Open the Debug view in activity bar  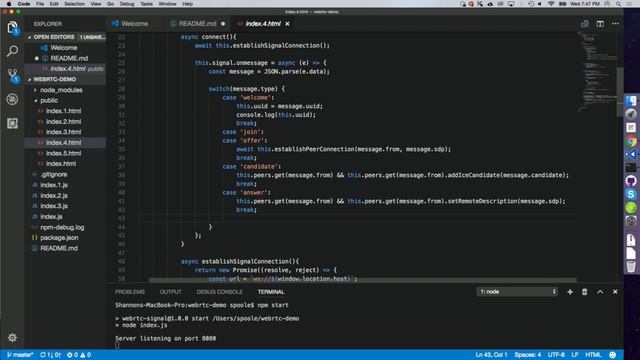click(x=12, y=99)
